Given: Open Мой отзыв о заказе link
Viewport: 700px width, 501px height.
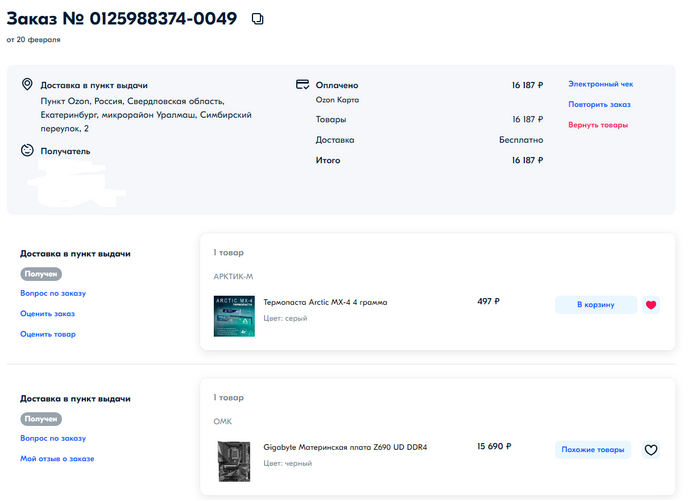Looking at the screenshot, I should point(57,459).
